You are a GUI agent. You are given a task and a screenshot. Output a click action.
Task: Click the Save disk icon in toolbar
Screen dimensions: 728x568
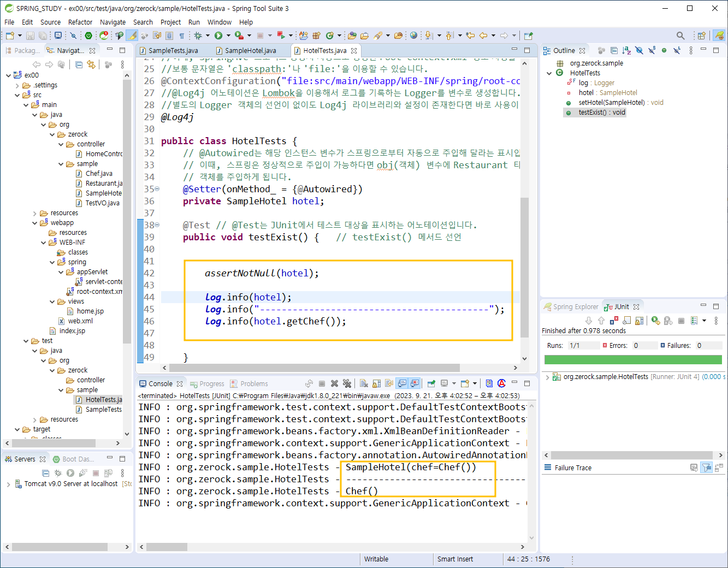30,35
